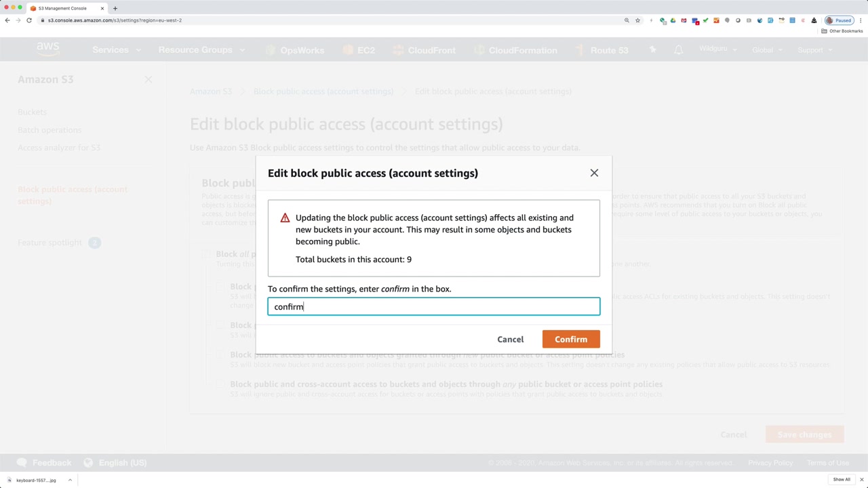This screenshot has height=488, width=868.
Task: Open the Route 53 shortcut
Action: 601,50
